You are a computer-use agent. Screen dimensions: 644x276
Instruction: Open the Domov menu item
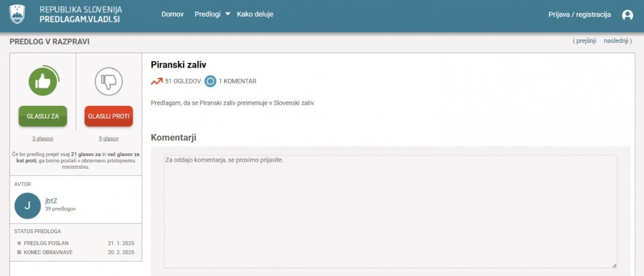coord(173,14)
